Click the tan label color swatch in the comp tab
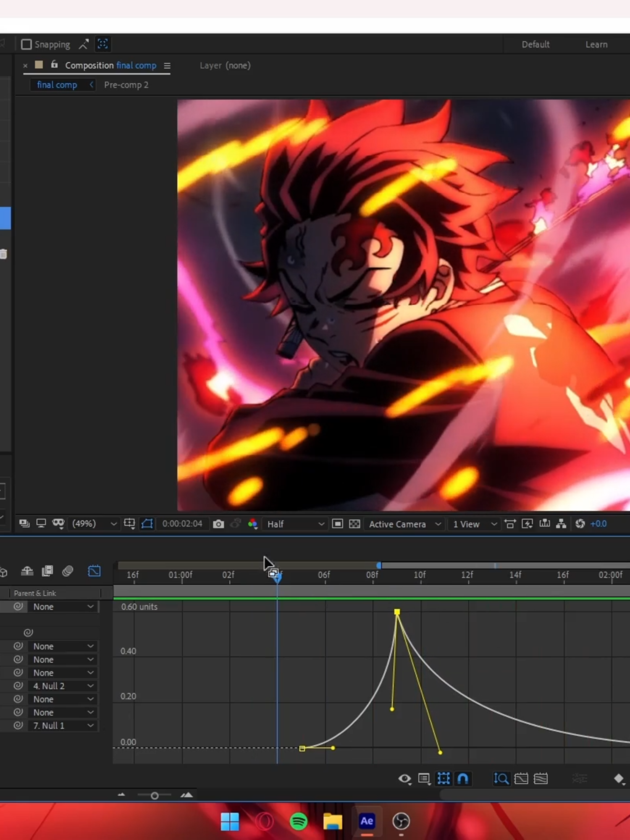 click(39, 65)
